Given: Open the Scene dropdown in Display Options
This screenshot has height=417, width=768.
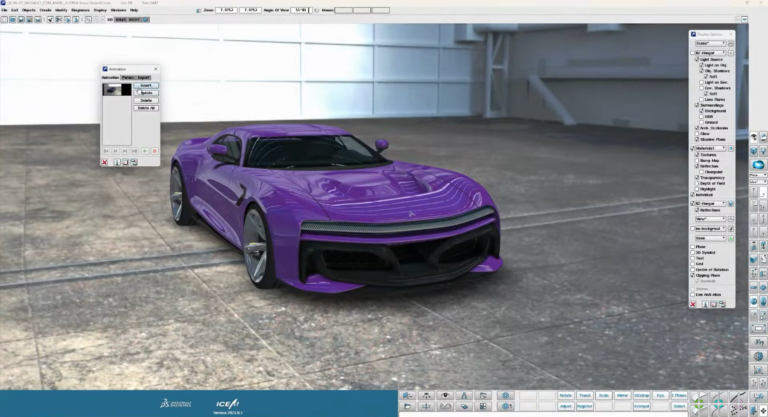Looking at the screenshot, I should (710, 44).
